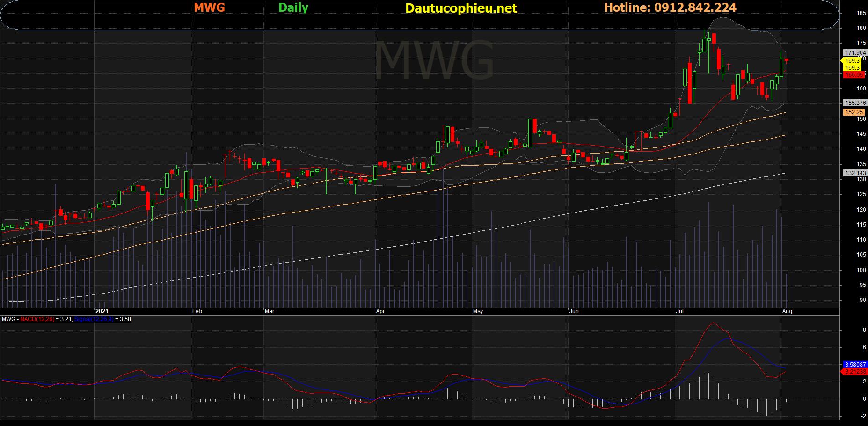Click the large MWG watermark on chart

coord(434,60)
